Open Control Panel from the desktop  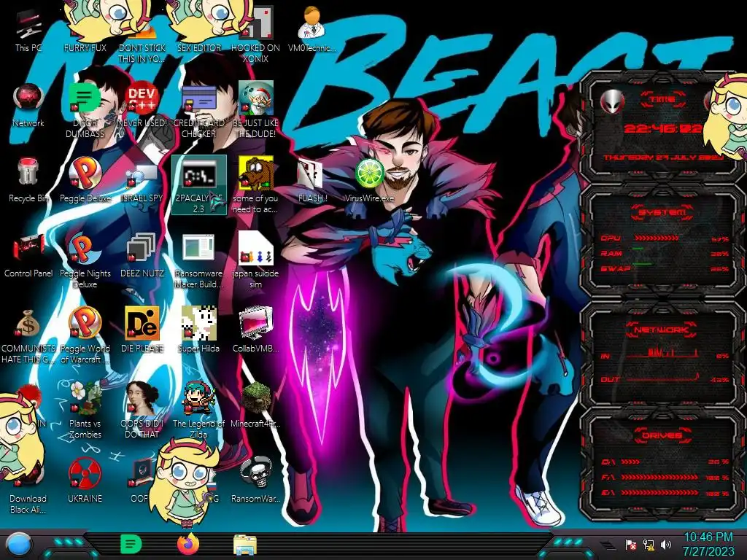click(28, 255)
